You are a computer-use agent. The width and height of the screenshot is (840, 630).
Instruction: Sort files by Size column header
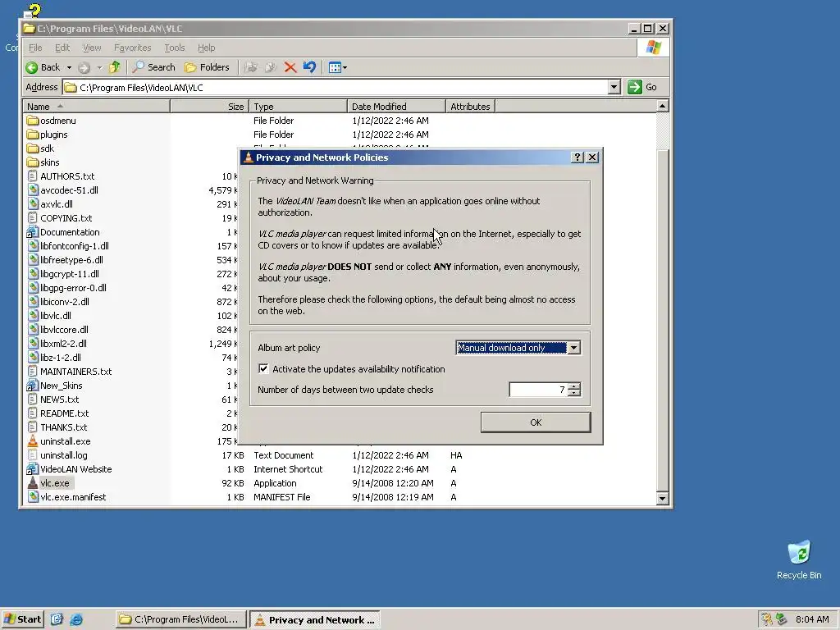(x=209, y=107)
